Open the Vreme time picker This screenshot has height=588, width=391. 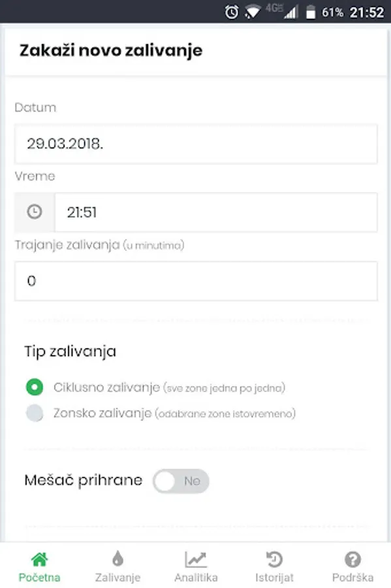tap(215, 212)
